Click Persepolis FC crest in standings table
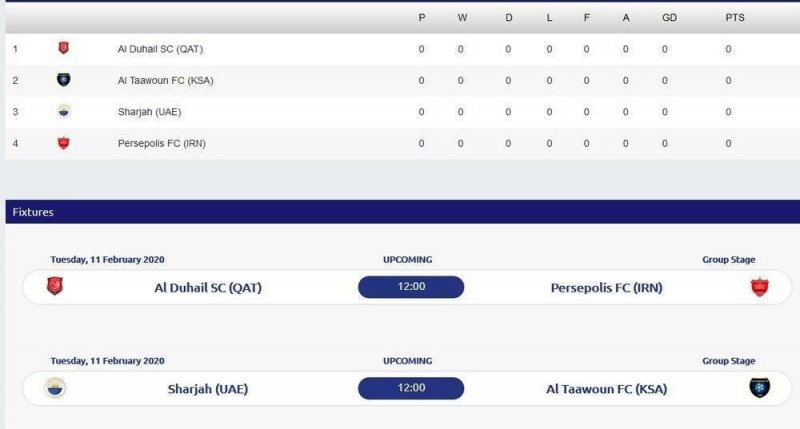The image size is (800, 429). (63, 143)
